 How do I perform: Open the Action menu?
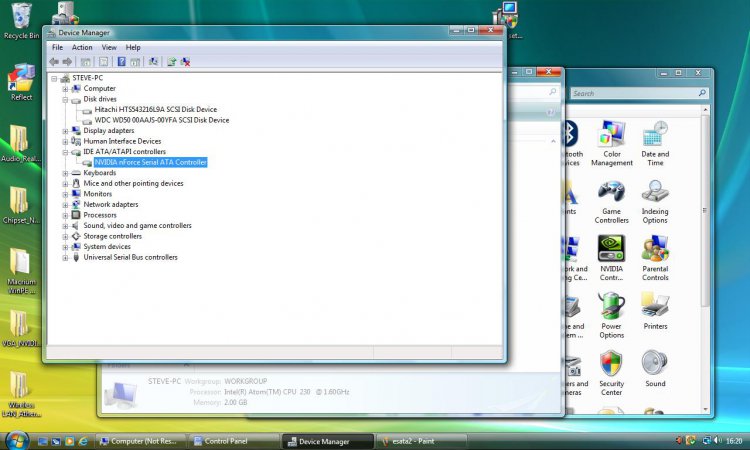click(82, 47)
